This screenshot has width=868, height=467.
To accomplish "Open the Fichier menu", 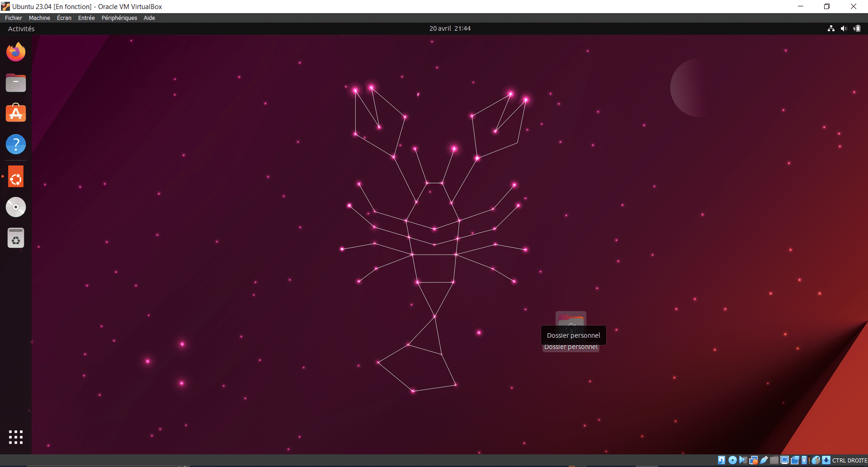I will click(x=13, y=18).
